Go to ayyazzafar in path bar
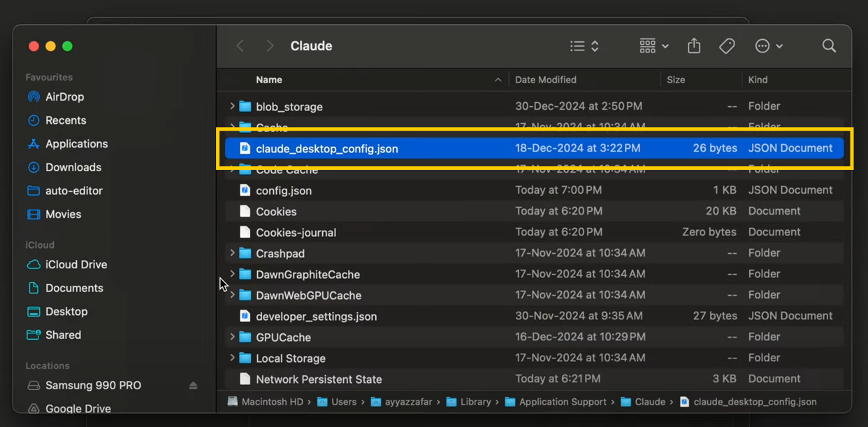 (401, 402)
